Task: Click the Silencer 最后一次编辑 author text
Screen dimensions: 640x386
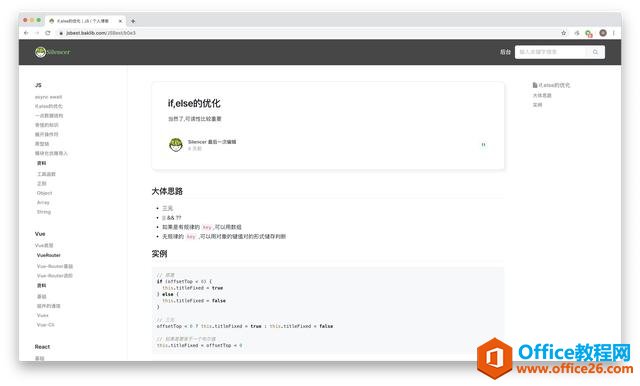Action: pyautogui.click(x=212, y=142)
